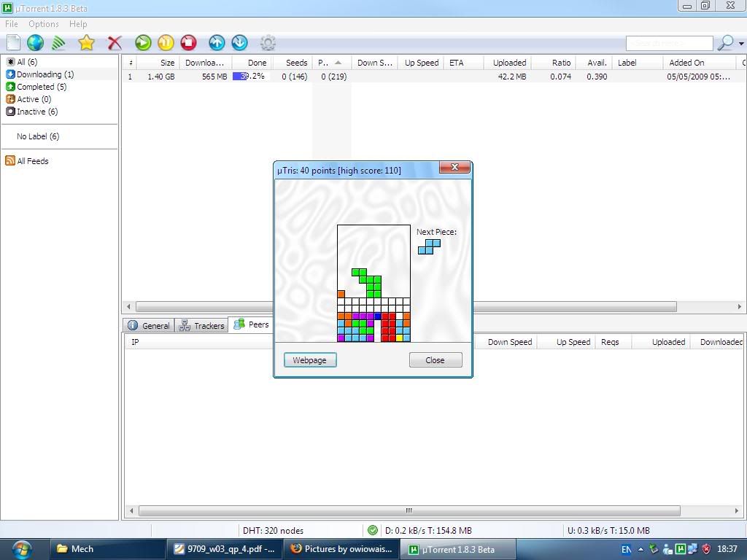Click the torrent list scrollbar right arrow
The height and width of the screenshot is (560, 747).
[740, 307]
